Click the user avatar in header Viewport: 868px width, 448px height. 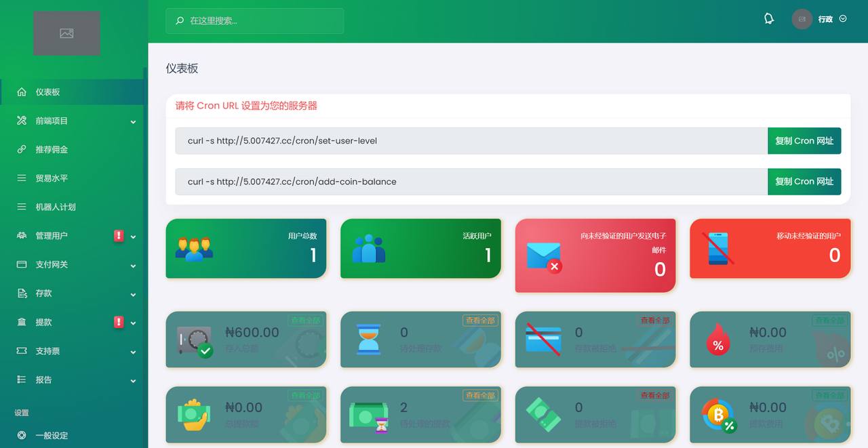point(802,19)
